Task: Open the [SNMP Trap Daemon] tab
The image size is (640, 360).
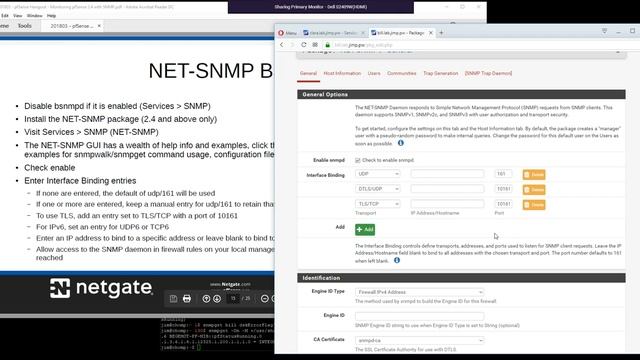Action: click(488, 73)
